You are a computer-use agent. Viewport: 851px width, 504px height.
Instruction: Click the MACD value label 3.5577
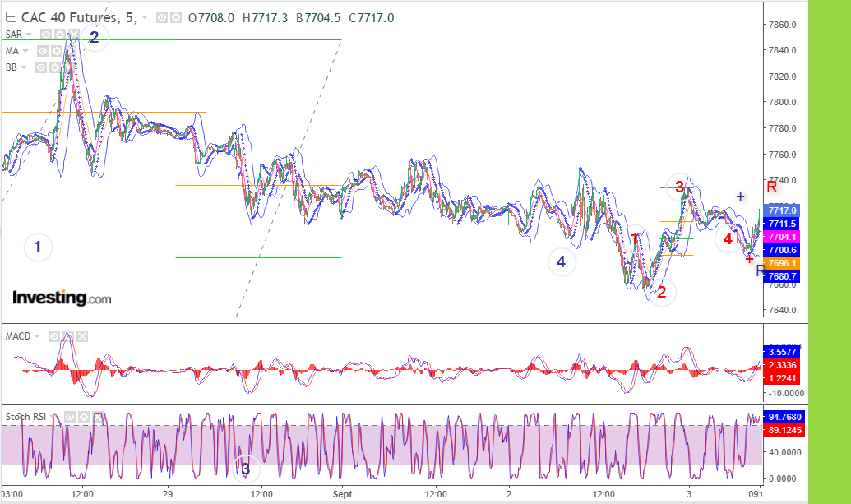point(783,352)
